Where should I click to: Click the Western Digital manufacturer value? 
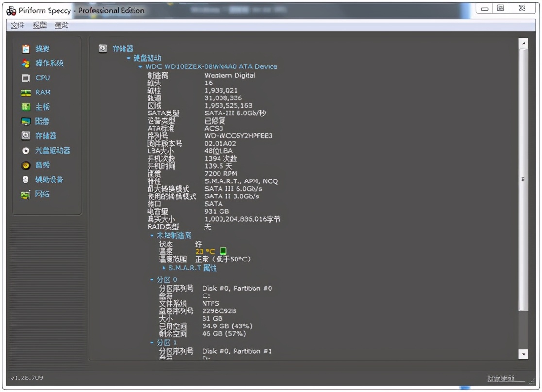point(230,75)
